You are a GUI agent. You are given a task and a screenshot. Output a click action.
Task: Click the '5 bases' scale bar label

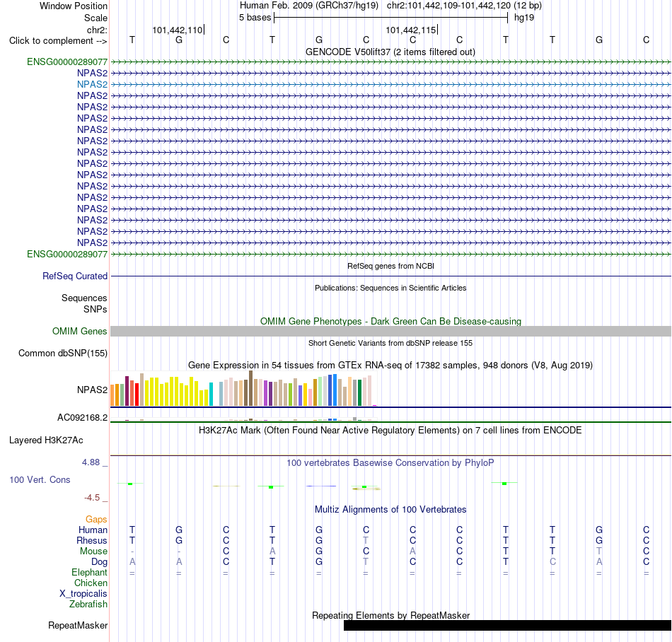click(255, 18)
